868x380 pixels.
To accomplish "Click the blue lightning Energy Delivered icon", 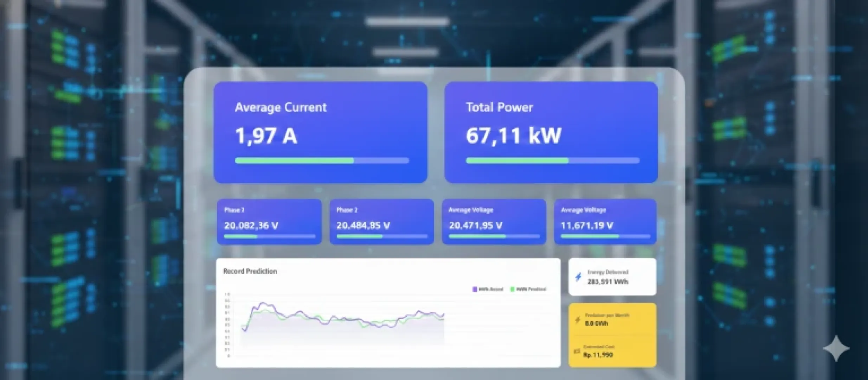I will click(578, 277).
